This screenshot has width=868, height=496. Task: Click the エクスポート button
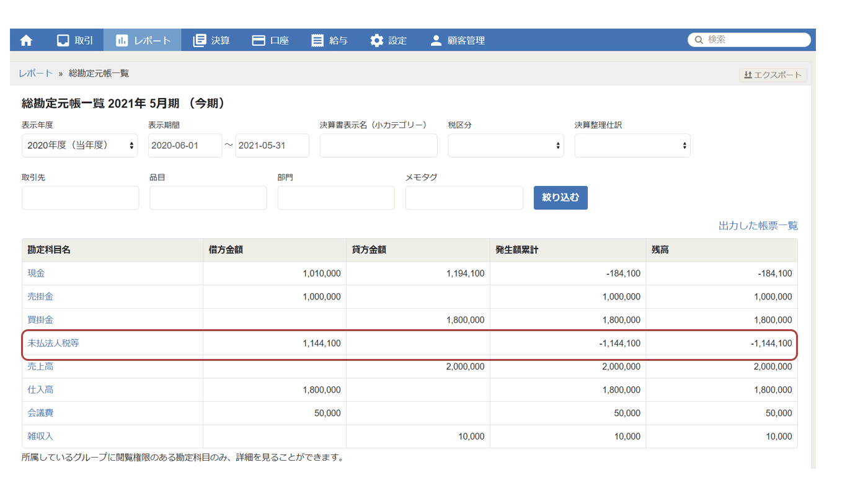[x=773, y=75]
